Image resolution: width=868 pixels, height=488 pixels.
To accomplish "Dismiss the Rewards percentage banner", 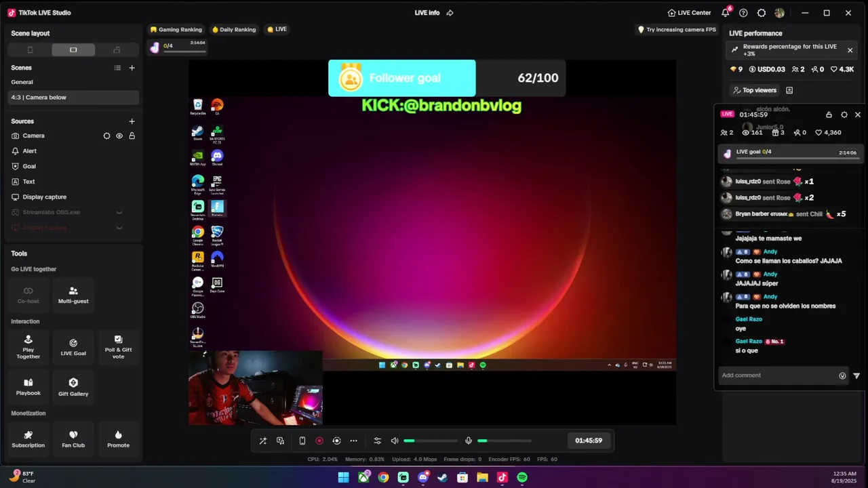I will [x=850, y=50].
